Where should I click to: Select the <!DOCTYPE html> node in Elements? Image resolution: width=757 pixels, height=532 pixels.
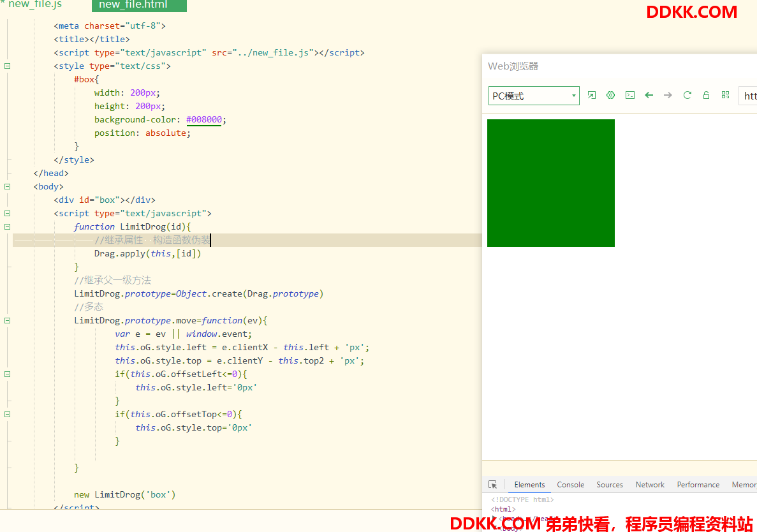(522, 499)
